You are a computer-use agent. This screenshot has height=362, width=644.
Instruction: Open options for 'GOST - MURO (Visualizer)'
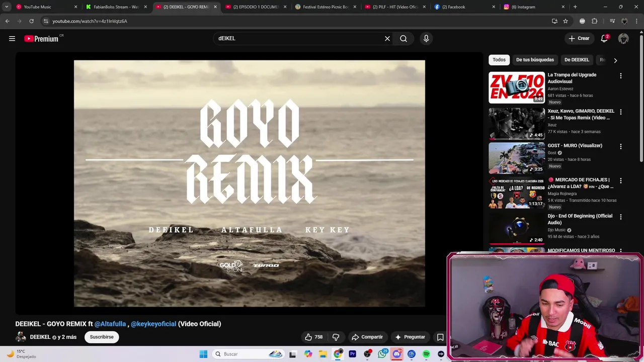coord(620,147)
